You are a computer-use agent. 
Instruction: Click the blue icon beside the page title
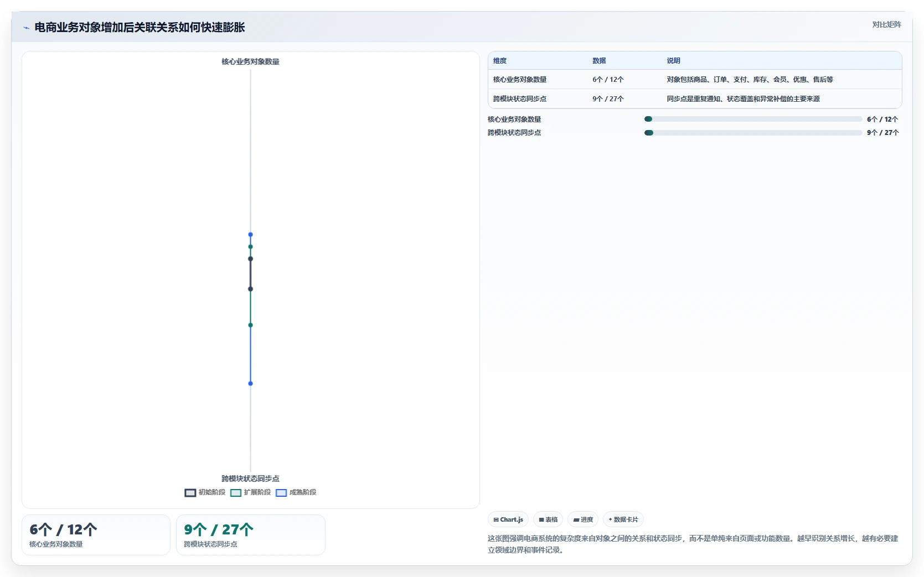pyautogui.click(x=26, y=28)
